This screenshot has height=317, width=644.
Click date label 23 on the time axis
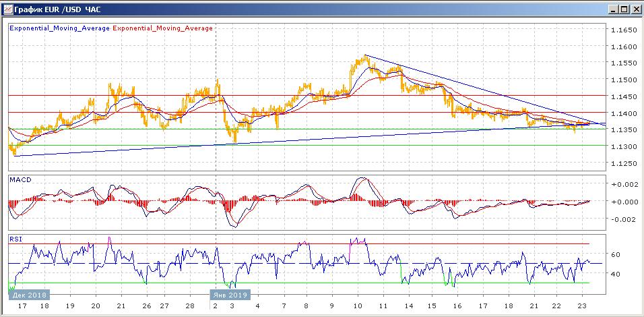coord(582,306)
